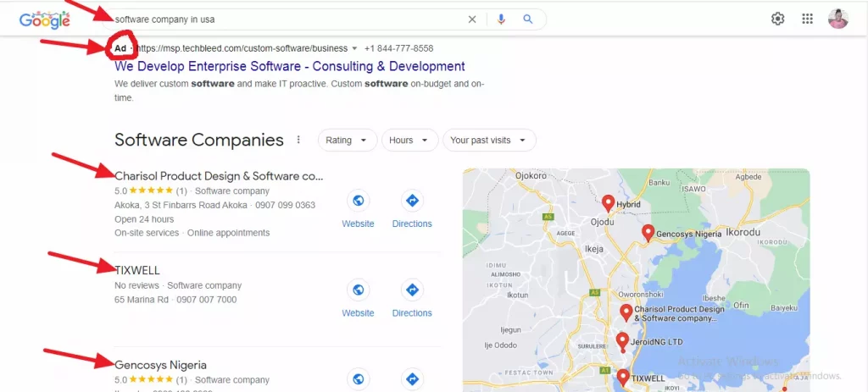Open the Gencosys Nigeria listing title
Image resolution: width=868 pixels, height=392 pixels.
(160, 365)
